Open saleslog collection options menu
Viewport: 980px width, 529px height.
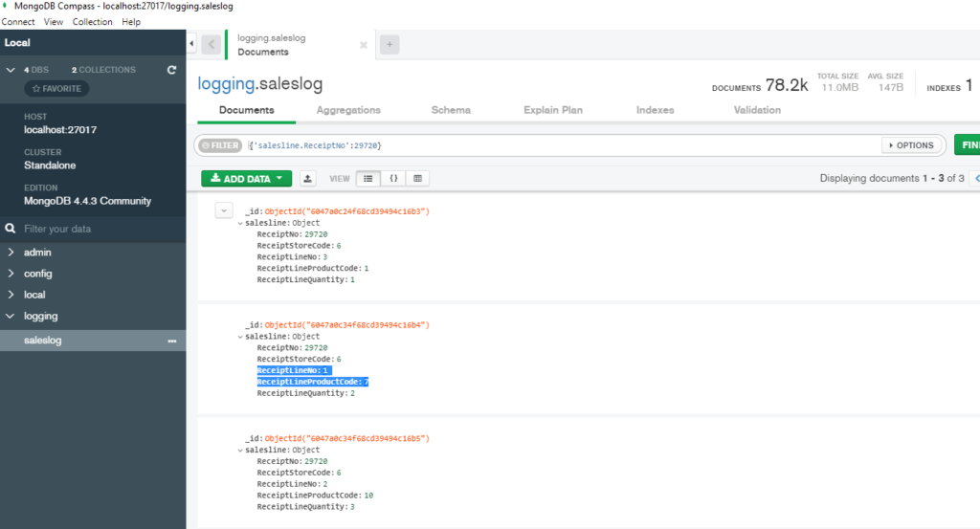pyautogui.click(x=172, y=341)
